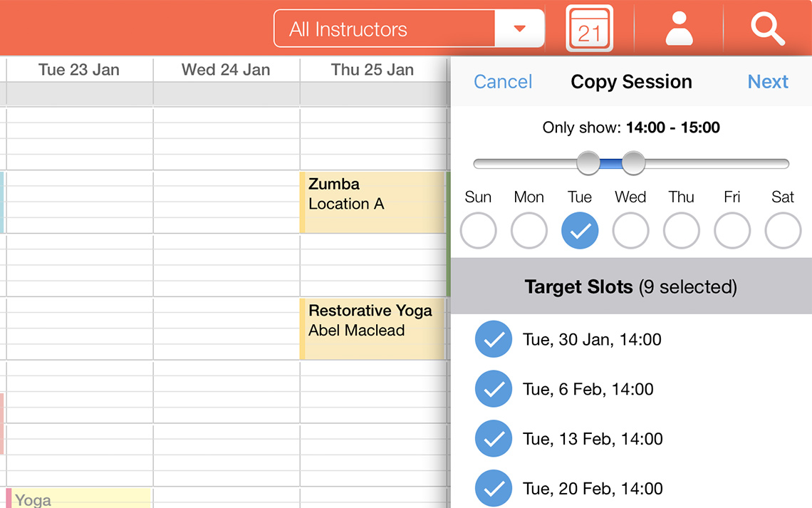Cancel the Copy Session panel

point(503,82)
